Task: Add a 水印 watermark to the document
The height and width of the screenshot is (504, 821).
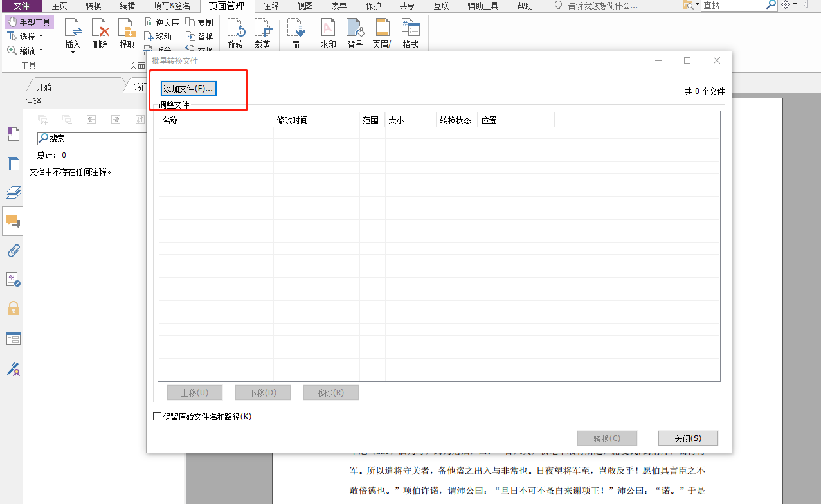Action: click(328, 32)
